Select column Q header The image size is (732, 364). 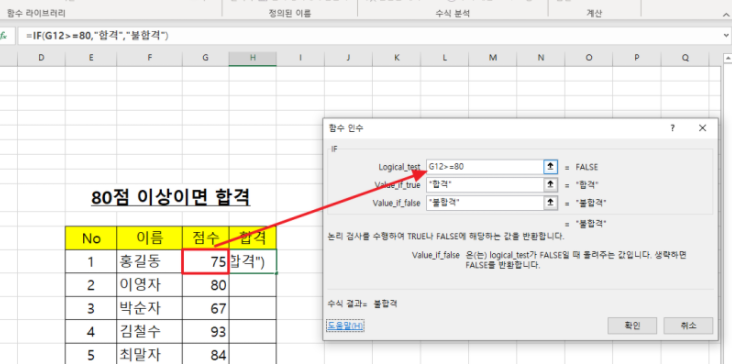(x=685, y=58)
